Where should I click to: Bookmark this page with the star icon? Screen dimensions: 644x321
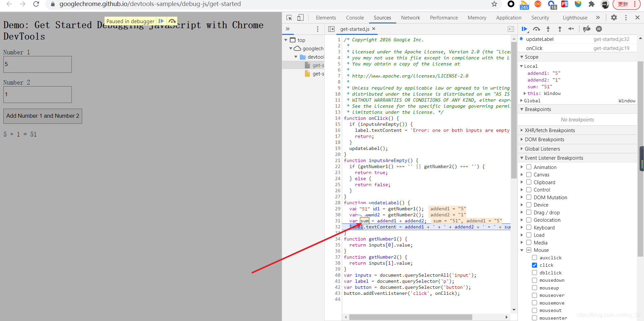coord(494,4)
